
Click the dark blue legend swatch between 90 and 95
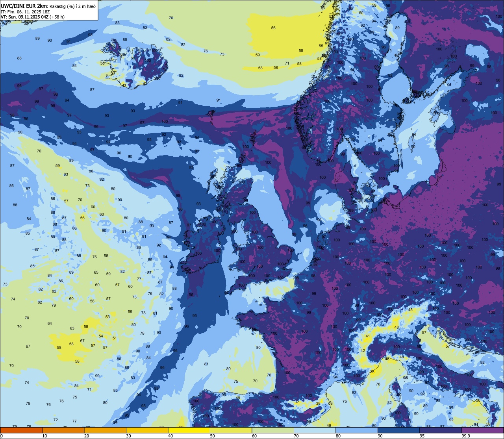(399, 430)
